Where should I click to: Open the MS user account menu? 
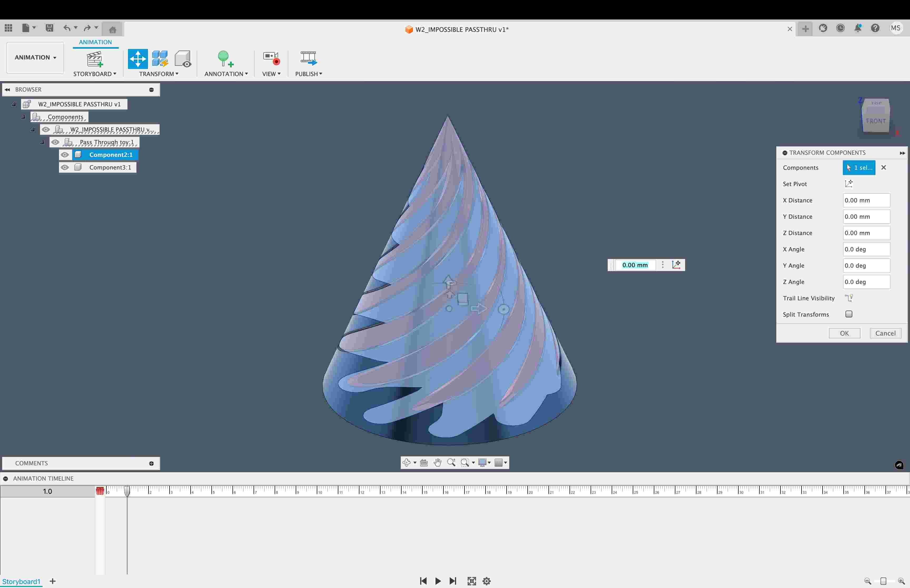click(x=896, y=28)
